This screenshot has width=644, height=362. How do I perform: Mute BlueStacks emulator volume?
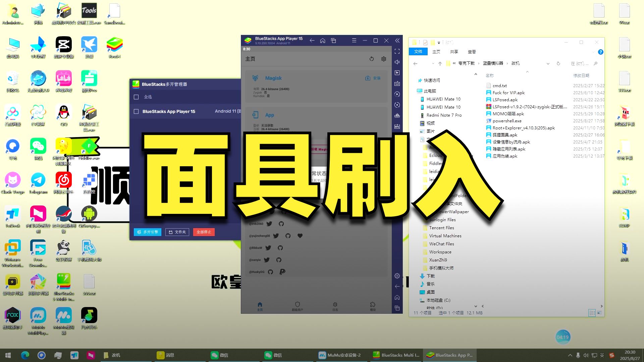pos(397,62)
